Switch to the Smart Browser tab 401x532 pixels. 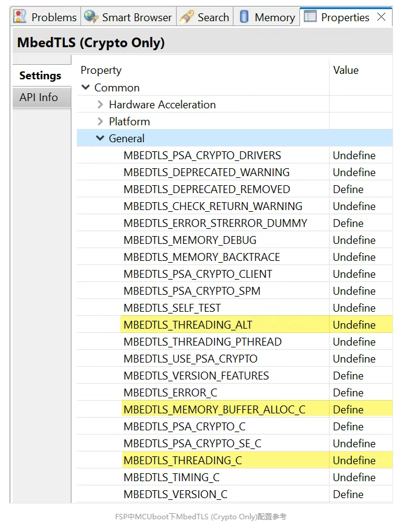[128, 16]
